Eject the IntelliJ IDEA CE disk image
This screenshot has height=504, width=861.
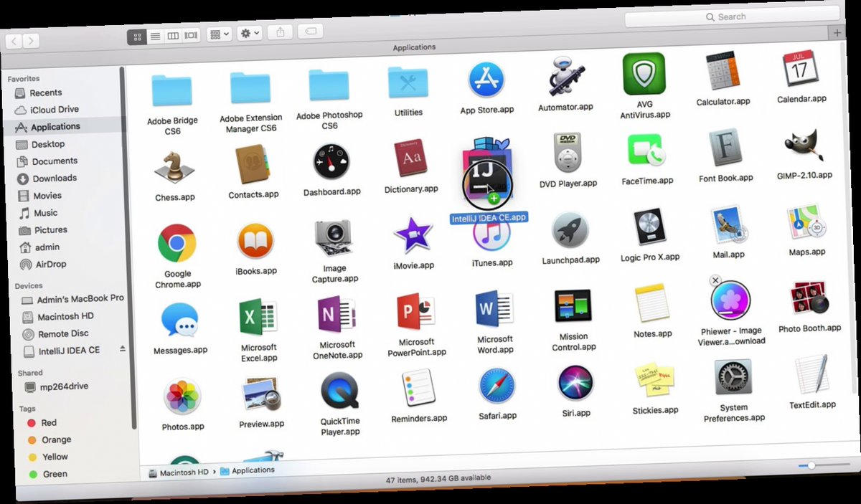[x=123, y=351]
